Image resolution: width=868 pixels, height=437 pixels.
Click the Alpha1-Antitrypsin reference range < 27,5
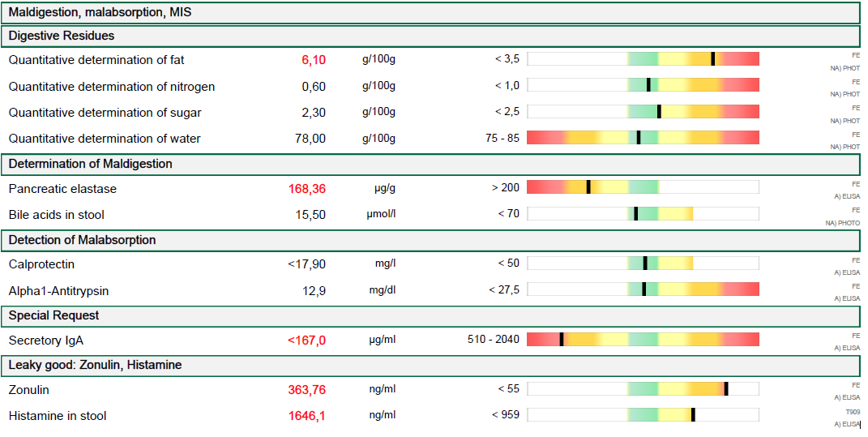pyautogui.click(x=504, y=290)
